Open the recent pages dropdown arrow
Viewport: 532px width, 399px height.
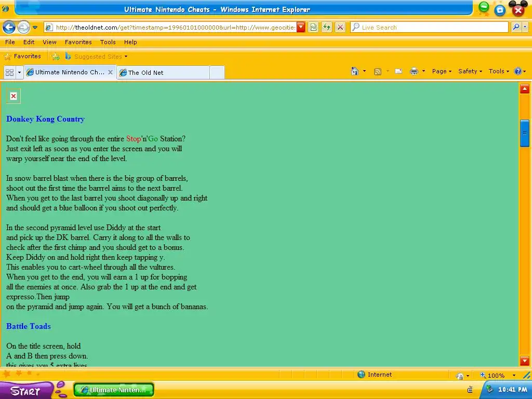click(35, 28)
